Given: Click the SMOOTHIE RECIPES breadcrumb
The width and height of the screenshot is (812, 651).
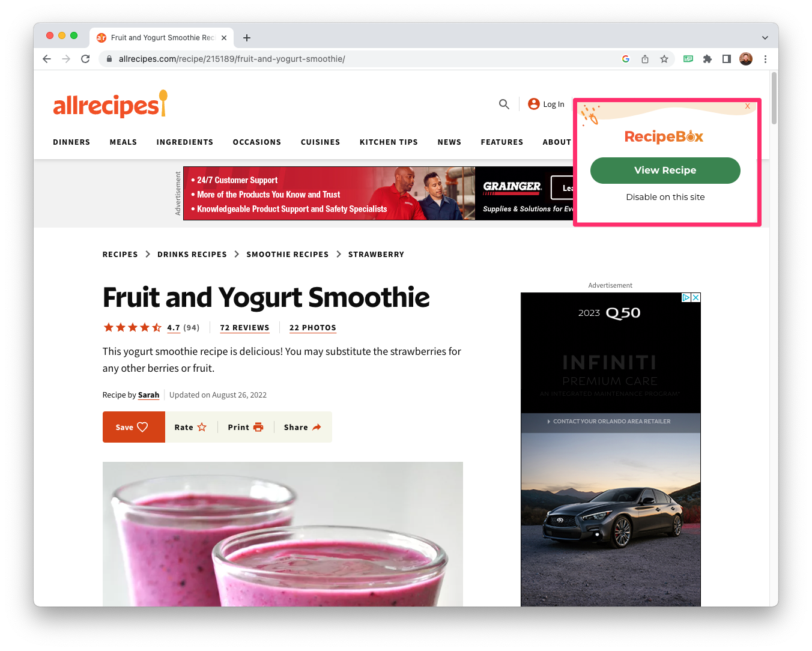Looking at the screenshot, I should pos(288,255).
